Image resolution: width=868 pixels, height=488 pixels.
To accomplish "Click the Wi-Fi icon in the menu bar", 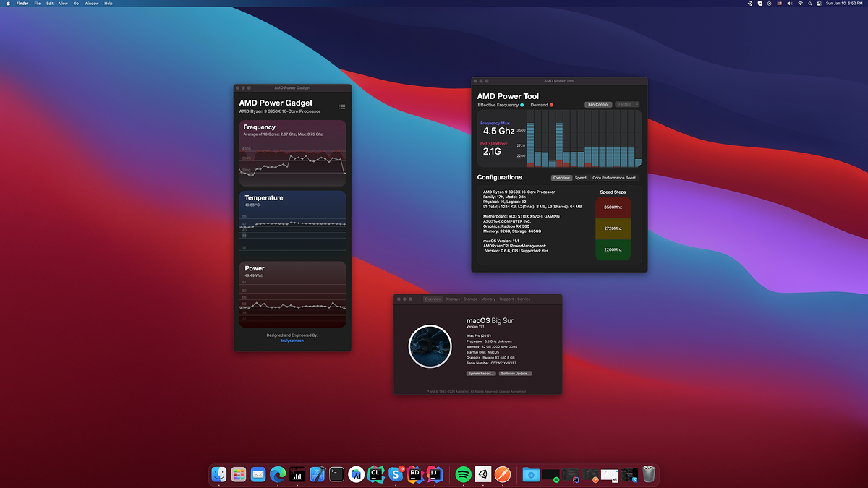I will click(x=800, y=4).
